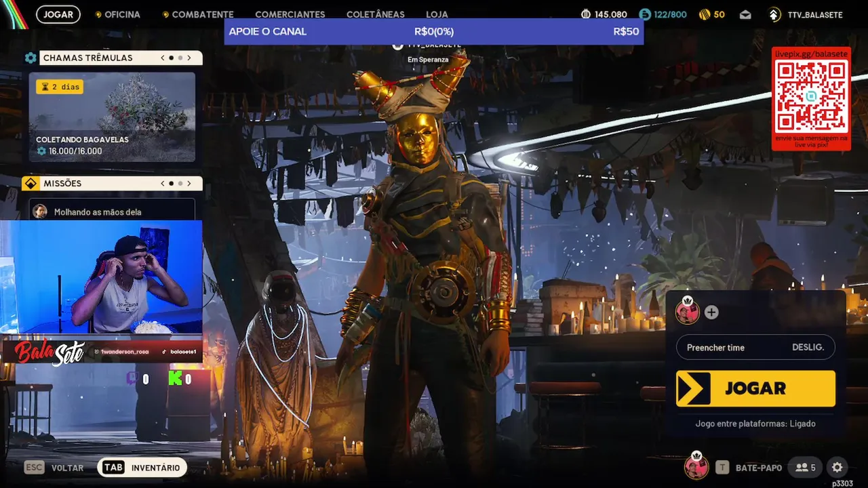Open the COLETÂNEAS tab
Screen dimensions: 868x488
(x=375, y=14)
